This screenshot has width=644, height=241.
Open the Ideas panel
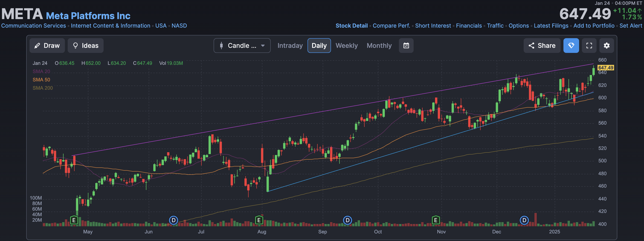[x=85, y=46]
